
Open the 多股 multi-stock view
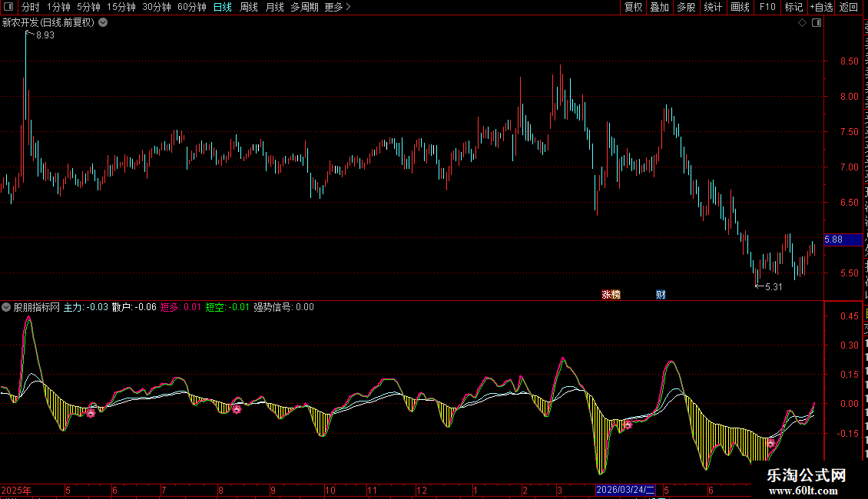pyautogui.click(x=686, y=7)
